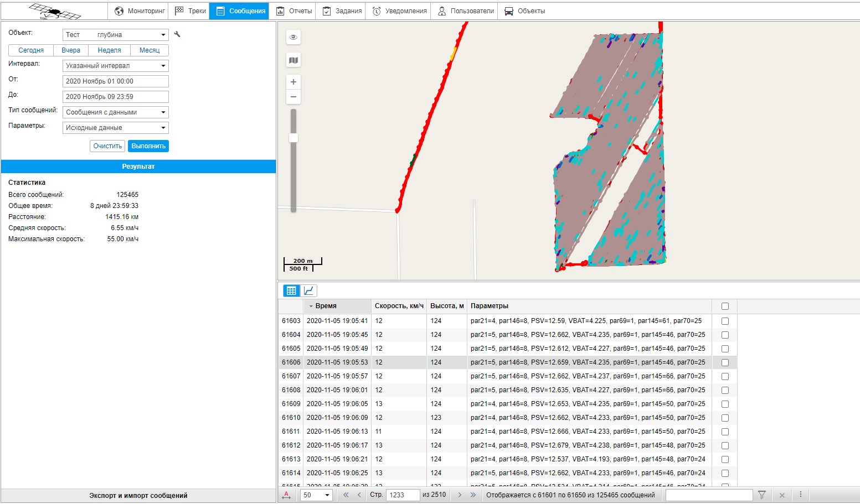The height and width of the screenshot is (504, 860).
Task: Click the map zoom slider handle
Action: pyautogui.click(x=293, y=138)
